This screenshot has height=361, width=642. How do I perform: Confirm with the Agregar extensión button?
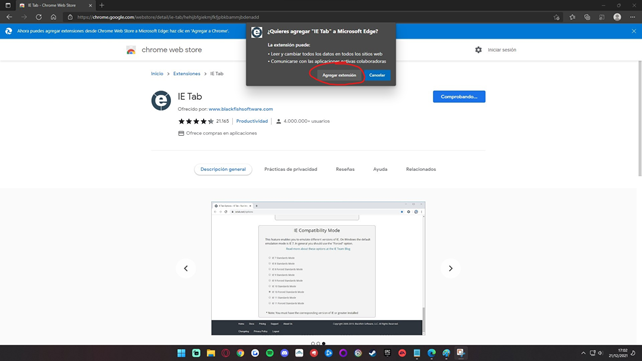pyautogui.click(x=339, y=75)
